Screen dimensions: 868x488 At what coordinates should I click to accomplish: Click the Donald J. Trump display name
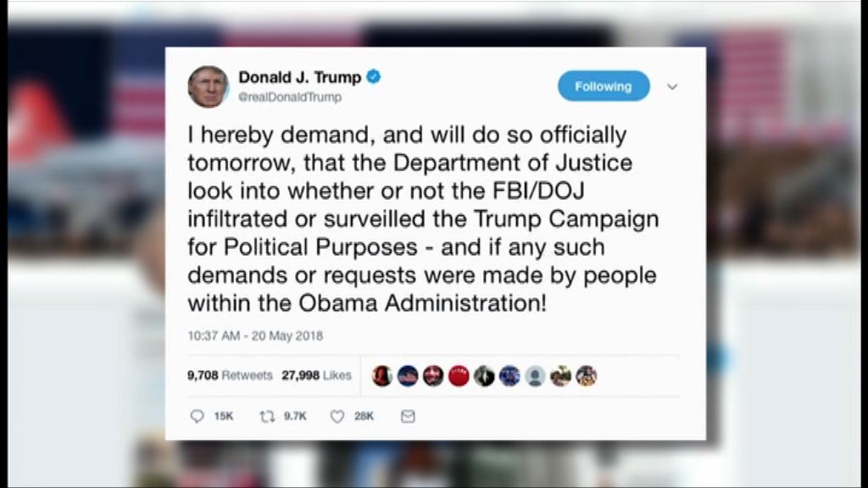299,77
